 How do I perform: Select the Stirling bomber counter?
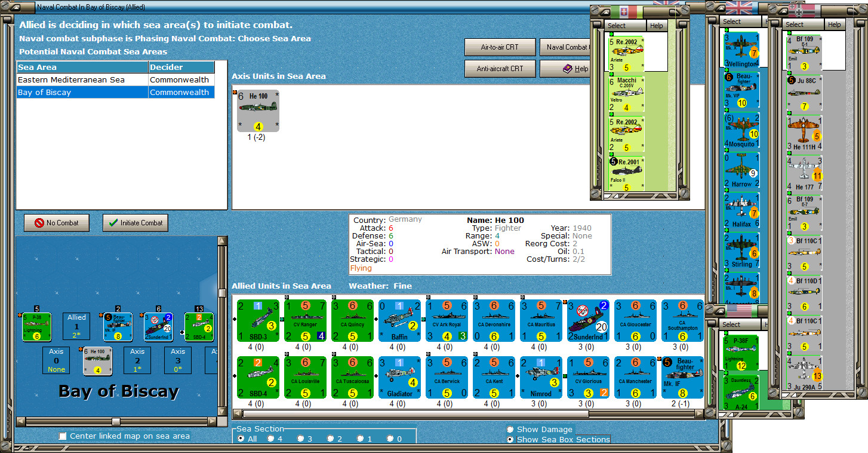[x=741, y=250]
